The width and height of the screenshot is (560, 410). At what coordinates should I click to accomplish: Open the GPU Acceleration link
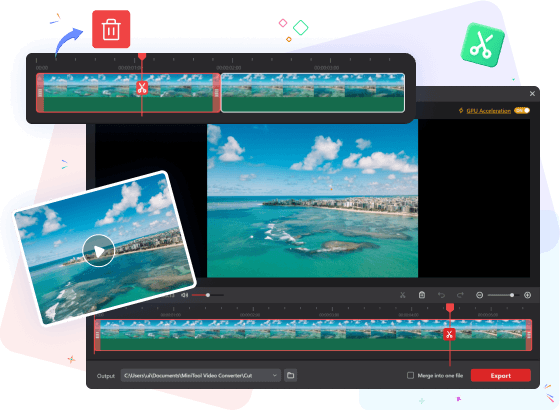(489, 111)
